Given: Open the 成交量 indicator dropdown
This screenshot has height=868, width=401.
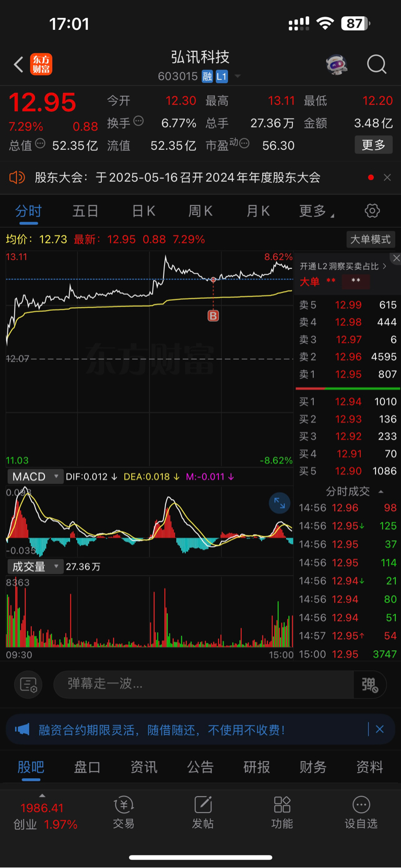Looking at the screenshot, I should tap(35, 567).
